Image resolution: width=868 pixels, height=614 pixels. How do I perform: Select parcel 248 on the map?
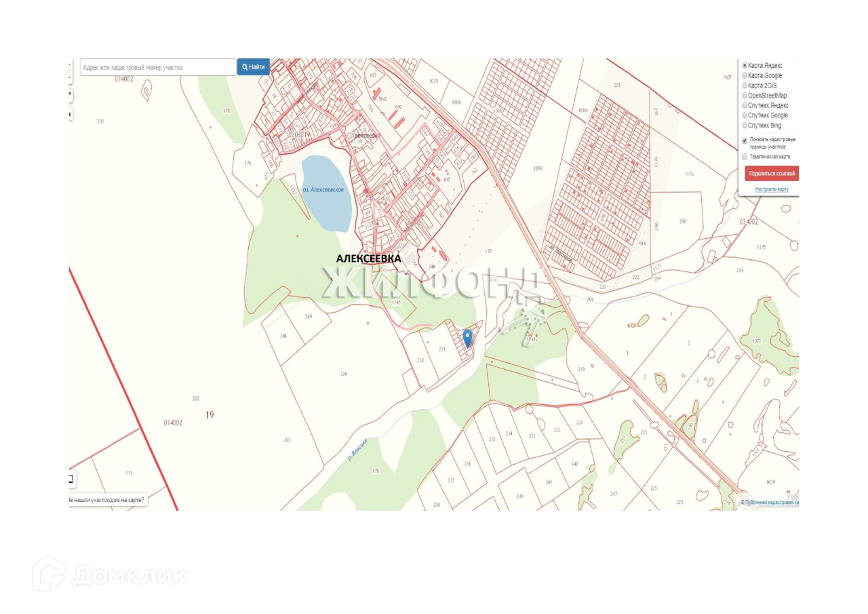[x=283, y=336]
